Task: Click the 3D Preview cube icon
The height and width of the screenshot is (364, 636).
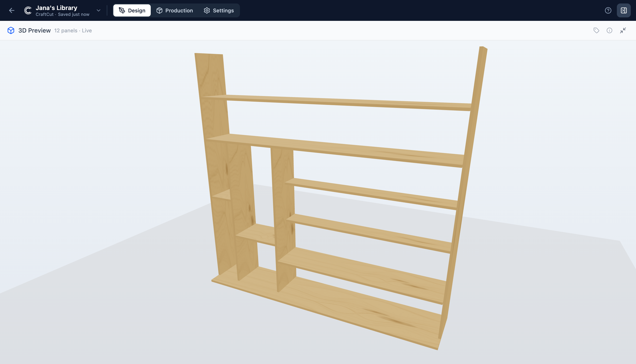Action: pyautogui.click(x=11, y=30)
